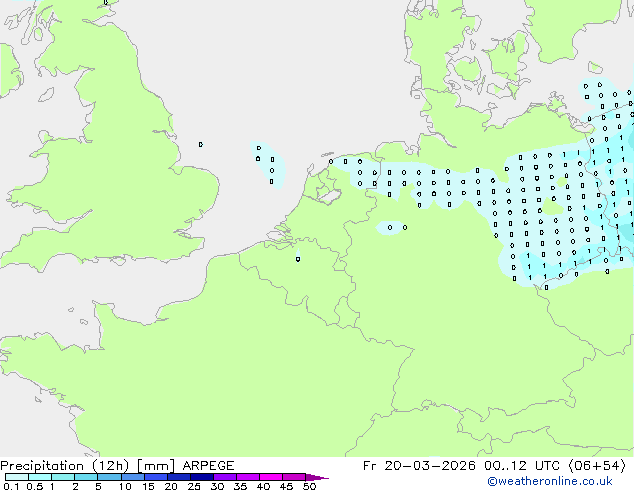Click the North Sea offshore precipitation patch
634x490 pixels.
coord(268,165)
